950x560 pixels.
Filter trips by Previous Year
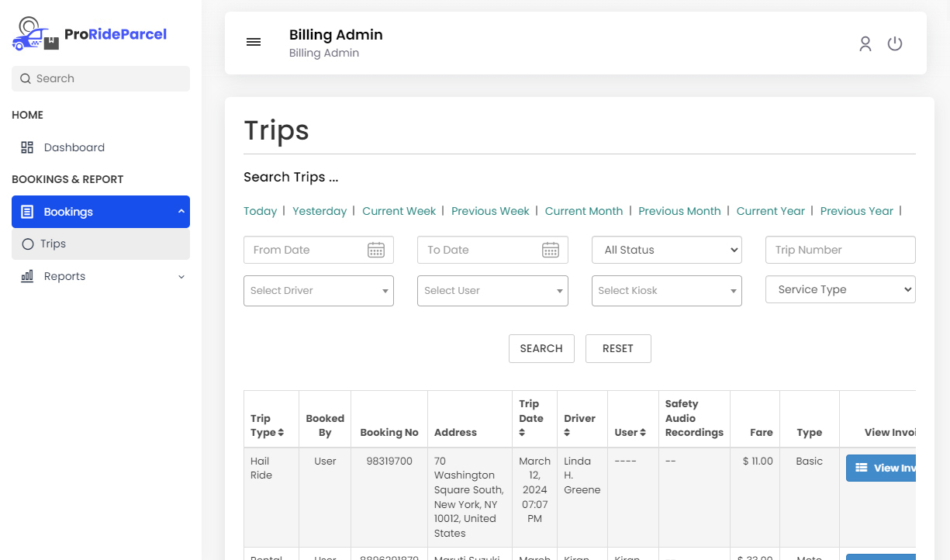[857, 211]
